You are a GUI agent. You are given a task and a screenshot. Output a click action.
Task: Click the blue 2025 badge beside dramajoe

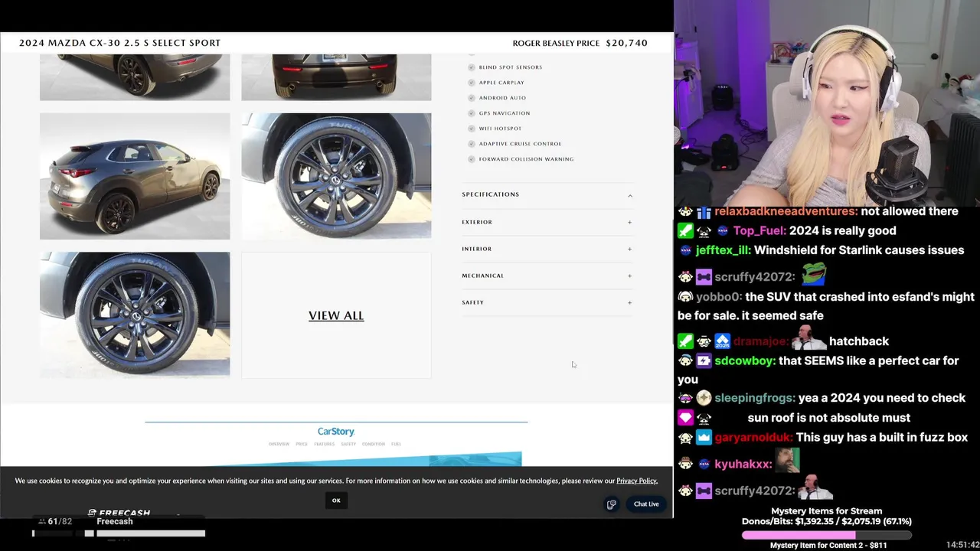723,341
